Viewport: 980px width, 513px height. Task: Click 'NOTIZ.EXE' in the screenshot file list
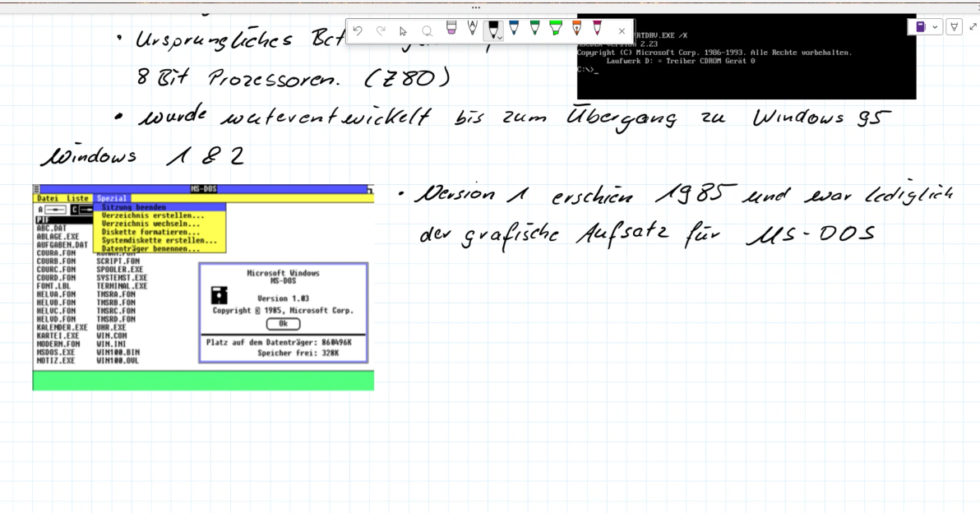pyautogui.click(x=56, y=361)
